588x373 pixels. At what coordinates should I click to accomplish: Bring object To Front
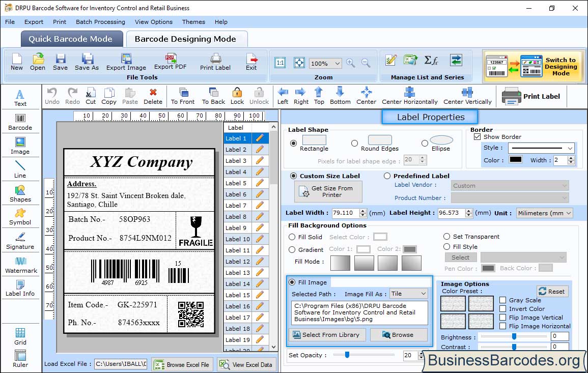(183, 96)
